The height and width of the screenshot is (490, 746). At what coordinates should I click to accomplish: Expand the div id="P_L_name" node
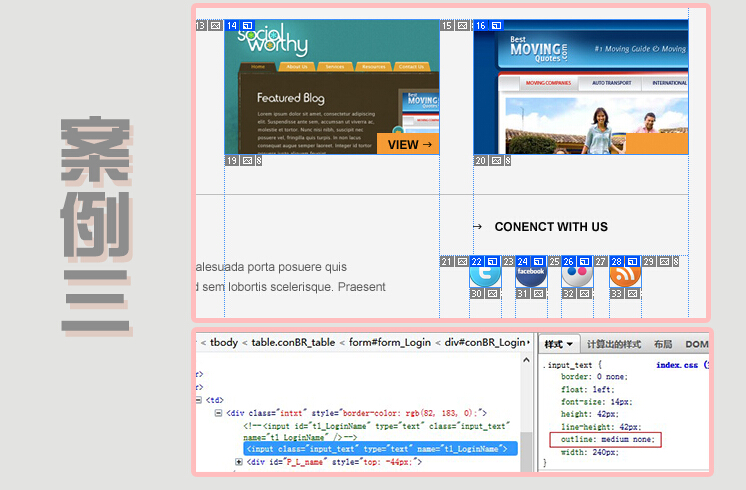[239, 462]
